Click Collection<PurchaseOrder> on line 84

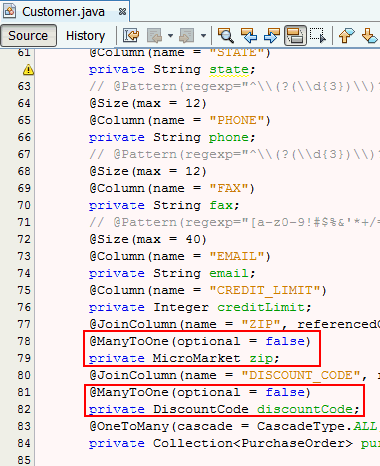(253, 443)
